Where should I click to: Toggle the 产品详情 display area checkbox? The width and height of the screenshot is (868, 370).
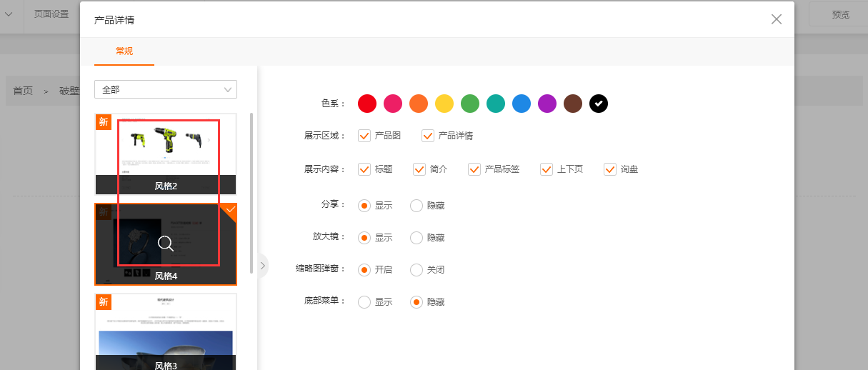[x=428, y=135]
